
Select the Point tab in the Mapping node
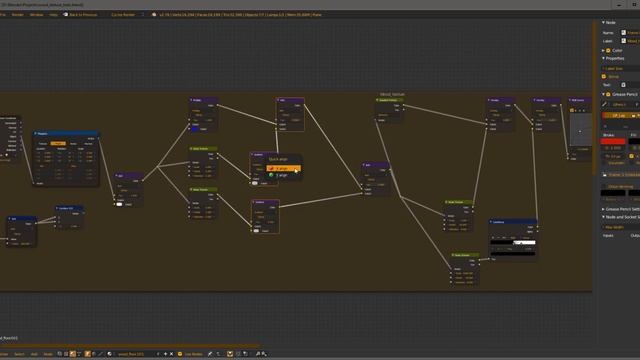(x=58, y=144)
